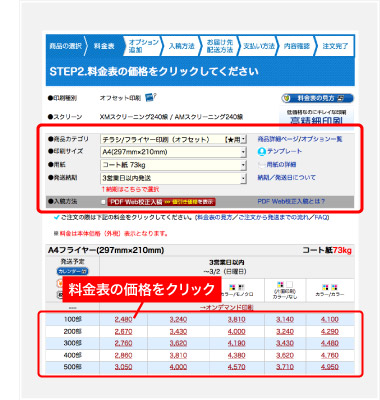The image size is (380, 400).
Task: Open the 用紙 コート紙 73kg dropdown
Action: (173, 165)
